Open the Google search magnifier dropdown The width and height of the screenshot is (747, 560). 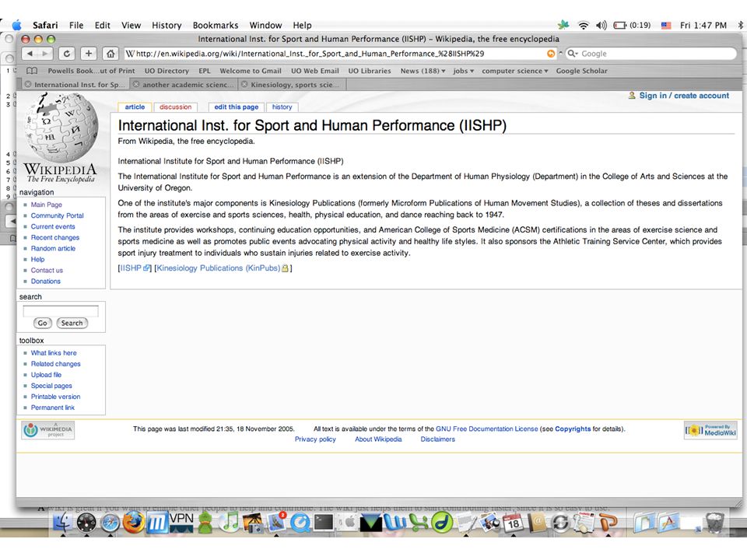click(x=573, y=54)
